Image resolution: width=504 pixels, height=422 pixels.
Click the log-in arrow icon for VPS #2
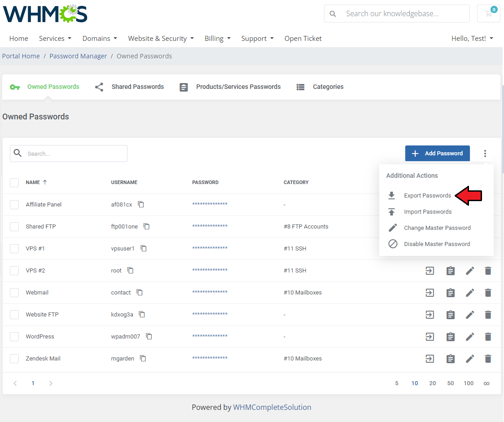point(430,271)
